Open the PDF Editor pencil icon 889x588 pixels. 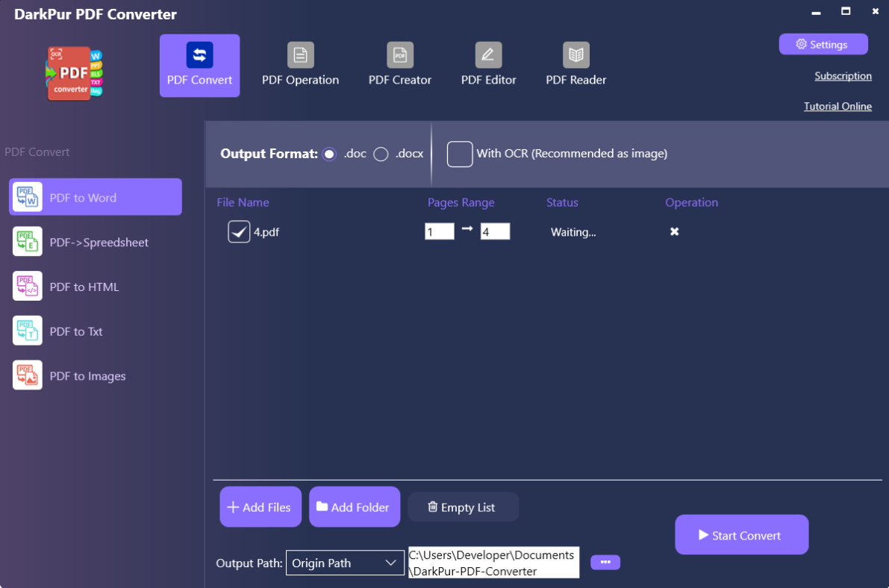(488, 55)
